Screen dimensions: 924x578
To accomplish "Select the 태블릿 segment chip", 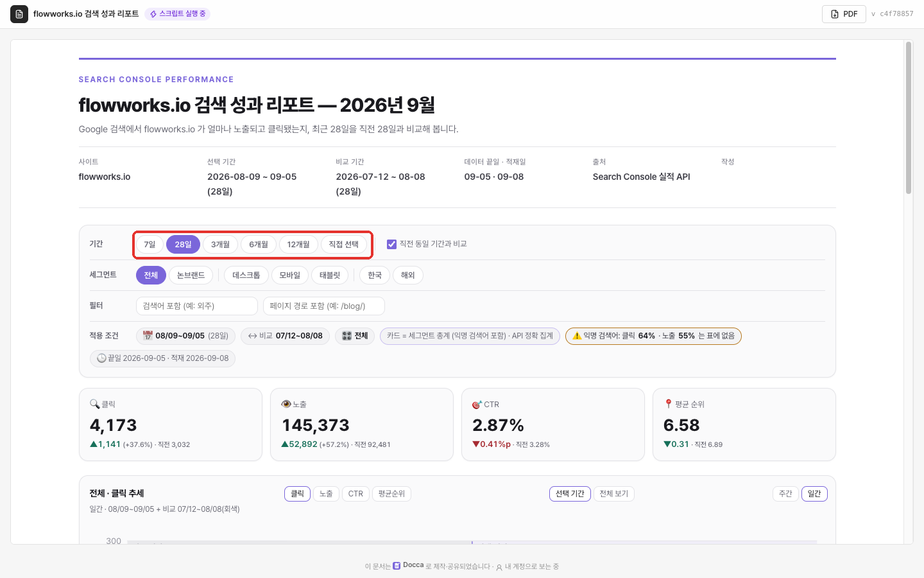I will coord(330,276).
